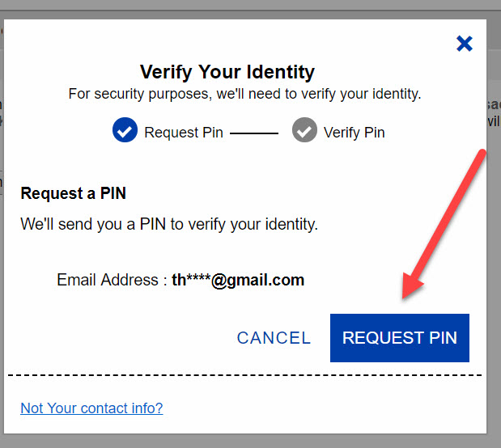Screen dimensions: 501x448
Task: Click the Email Address label
Action: pos(112,280)
